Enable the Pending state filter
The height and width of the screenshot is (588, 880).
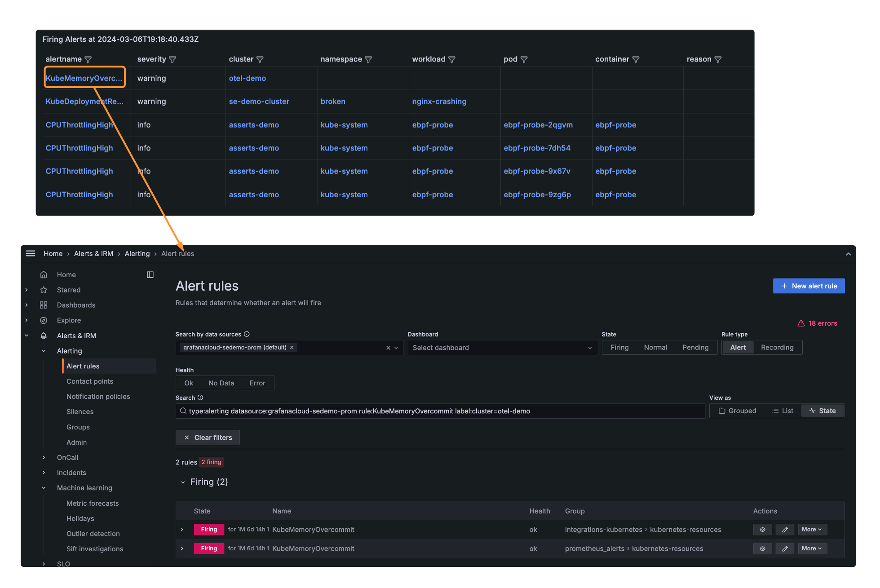[695, 347]
